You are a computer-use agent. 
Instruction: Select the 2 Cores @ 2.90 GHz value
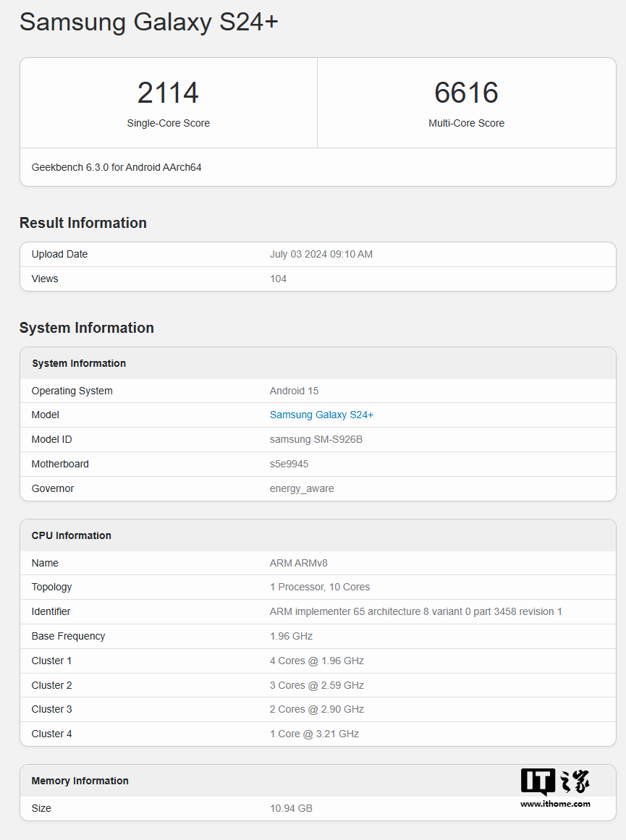coord(317,709)
